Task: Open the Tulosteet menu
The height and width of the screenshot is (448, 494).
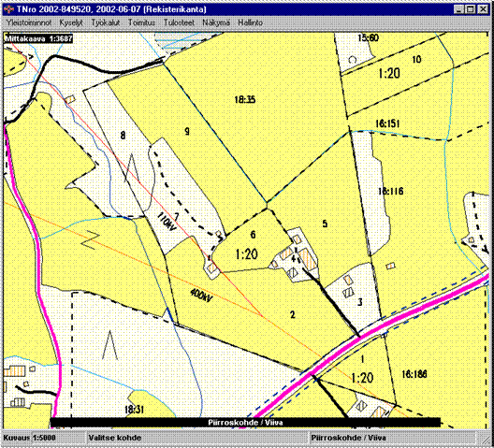Action: pyautogui.click(x=179, y=22)
